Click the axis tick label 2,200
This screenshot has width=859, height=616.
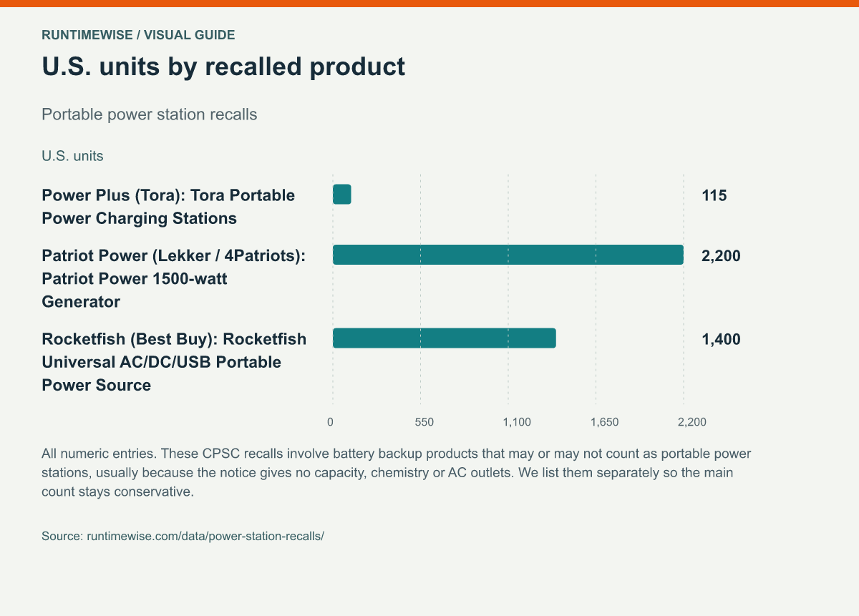click(x=692, y=422)
